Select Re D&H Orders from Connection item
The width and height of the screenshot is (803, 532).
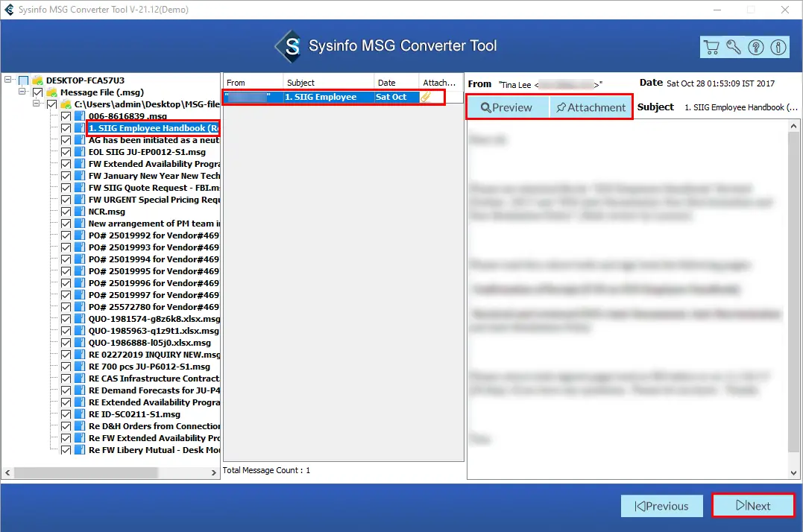[x=154, y=427]
